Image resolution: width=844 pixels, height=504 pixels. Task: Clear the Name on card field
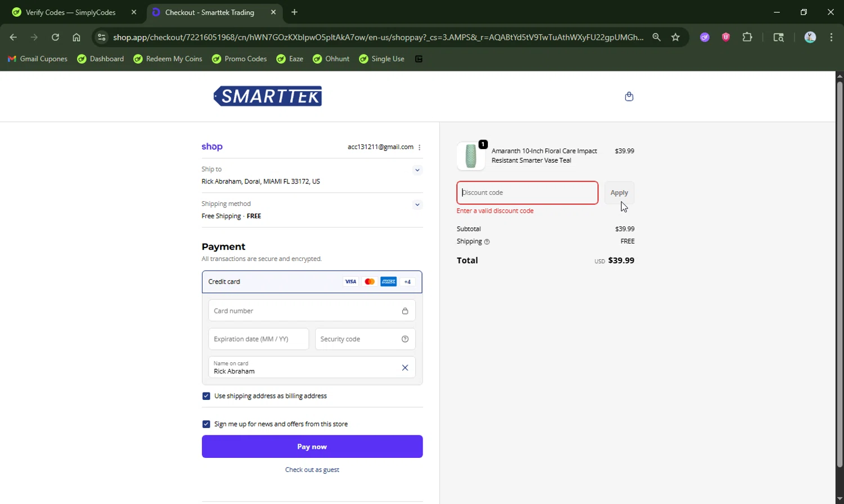tap(405, 368)
